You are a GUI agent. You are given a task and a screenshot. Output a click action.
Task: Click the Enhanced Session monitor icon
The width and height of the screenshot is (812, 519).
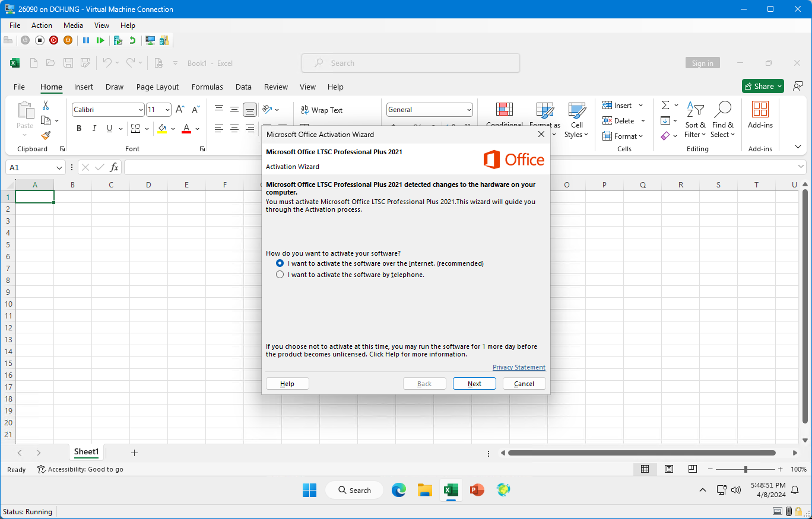[150, 40]
